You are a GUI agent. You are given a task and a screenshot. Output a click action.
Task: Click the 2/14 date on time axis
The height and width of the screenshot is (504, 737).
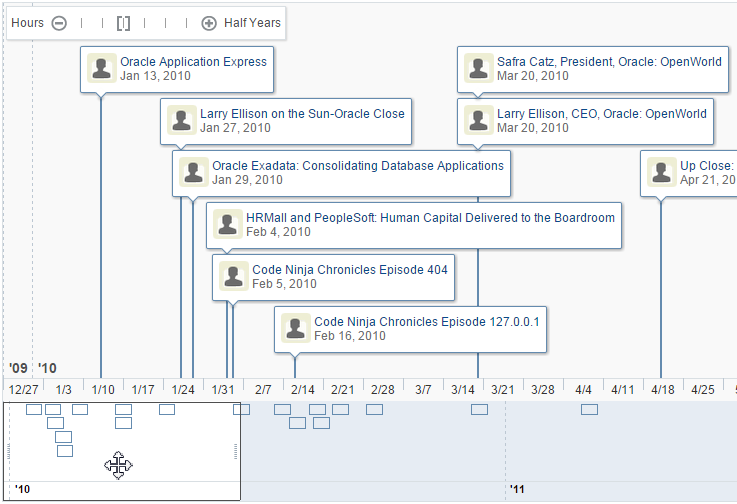point(303,390)
